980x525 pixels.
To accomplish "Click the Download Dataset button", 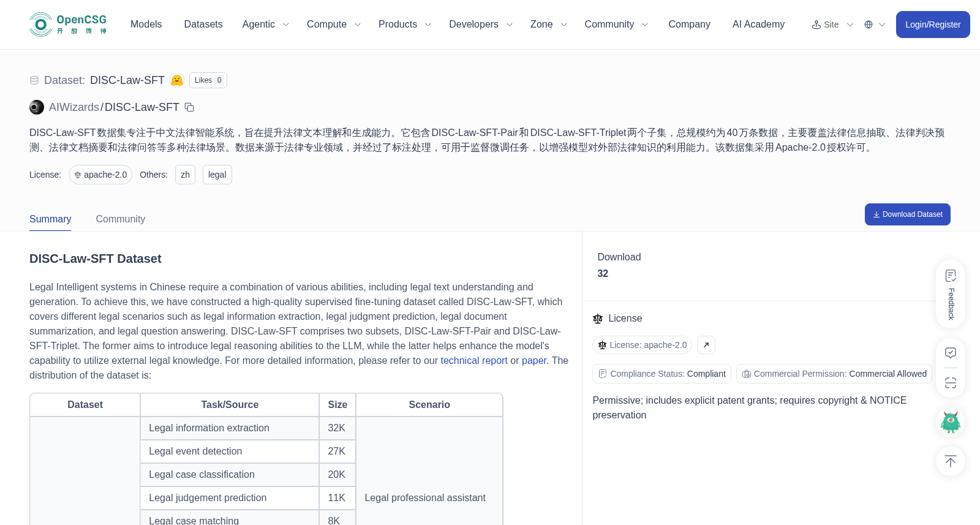I will (908, 214).
